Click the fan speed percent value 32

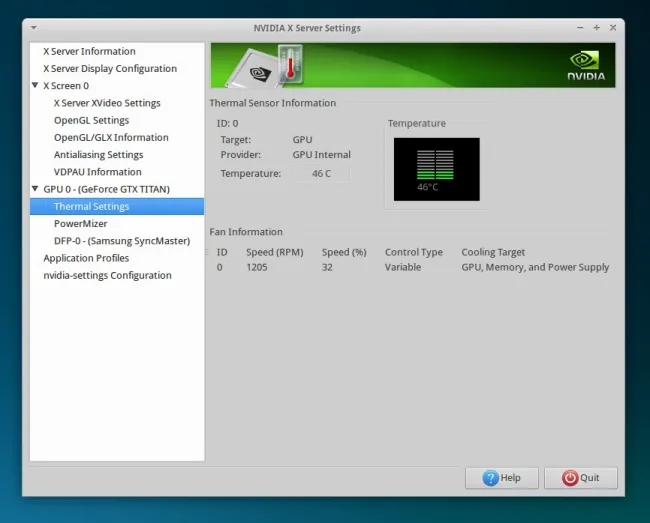[x=327, y=267]
